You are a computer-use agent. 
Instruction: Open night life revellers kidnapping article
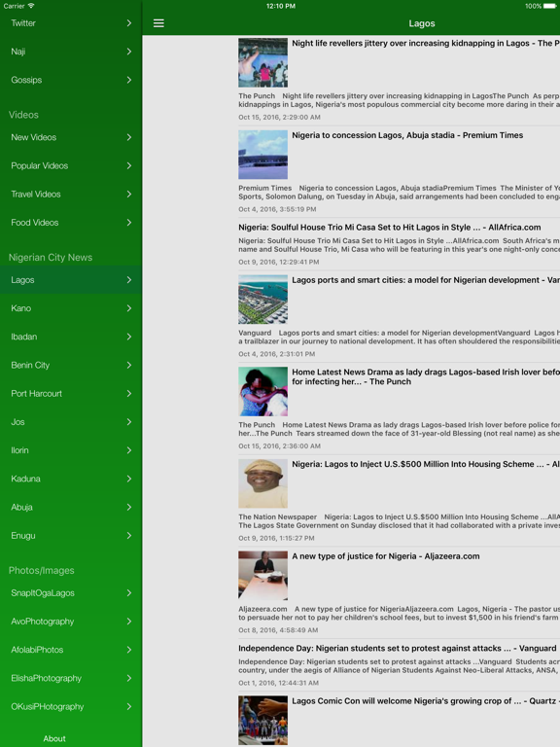[x=399, y=80]
